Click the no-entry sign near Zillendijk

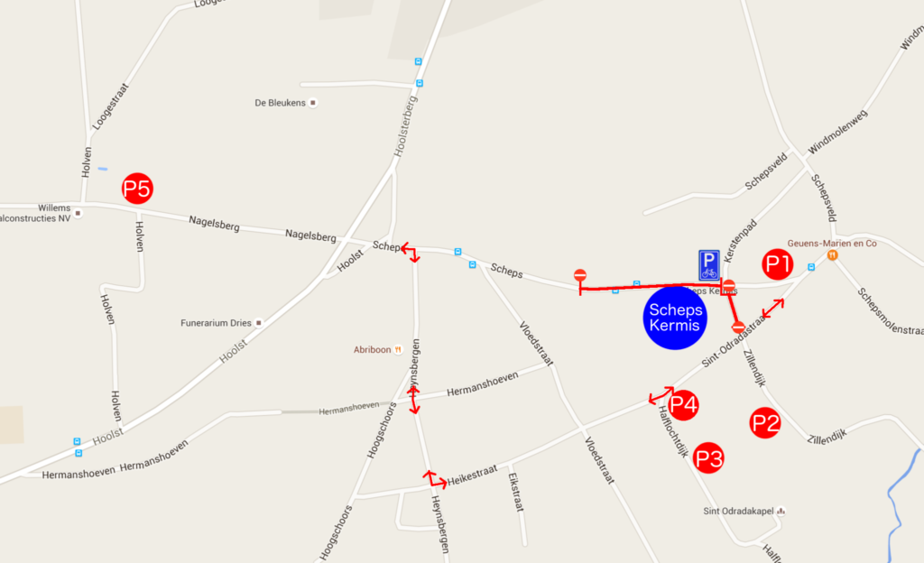pyautogui.click(x=738, y=327)
